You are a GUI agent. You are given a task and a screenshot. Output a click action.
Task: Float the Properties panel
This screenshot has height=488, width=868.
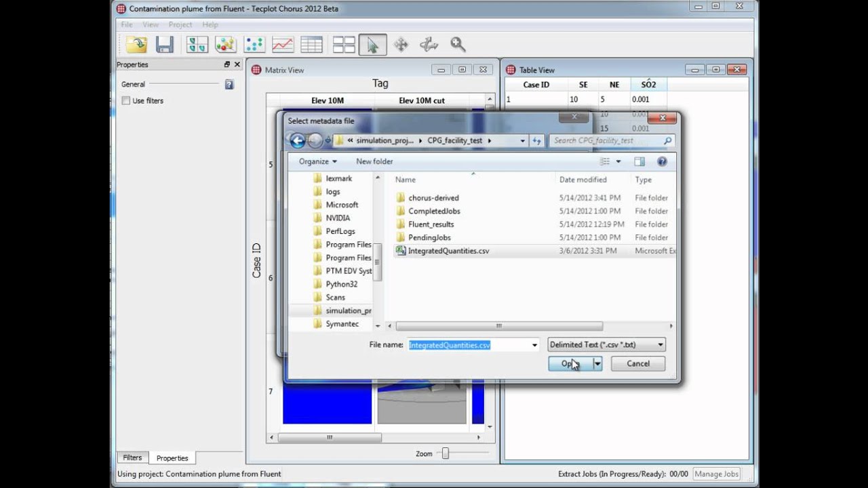227,64
